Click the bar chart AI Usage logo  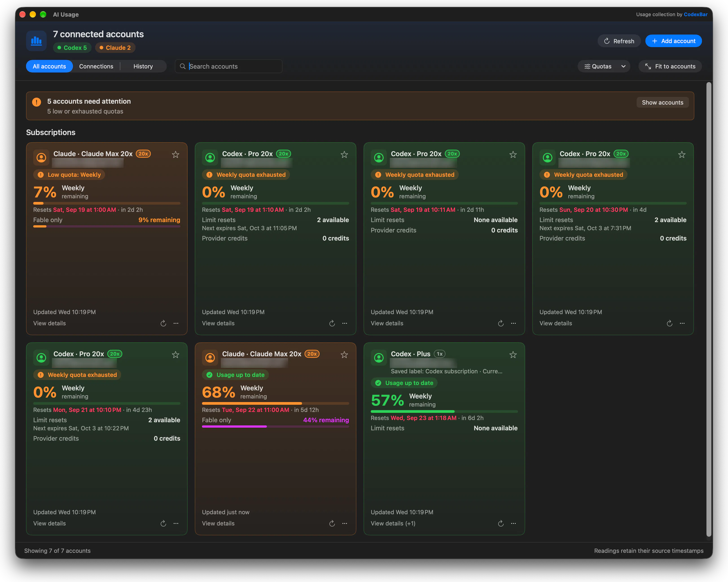tap(37, 41)
